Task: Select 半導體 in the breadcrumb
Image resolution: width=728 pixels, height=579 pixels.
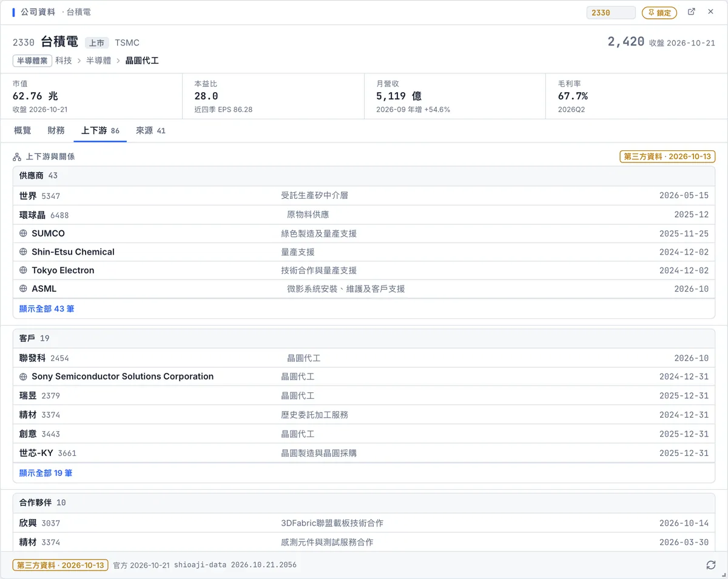Action: (x=99, y=61)
